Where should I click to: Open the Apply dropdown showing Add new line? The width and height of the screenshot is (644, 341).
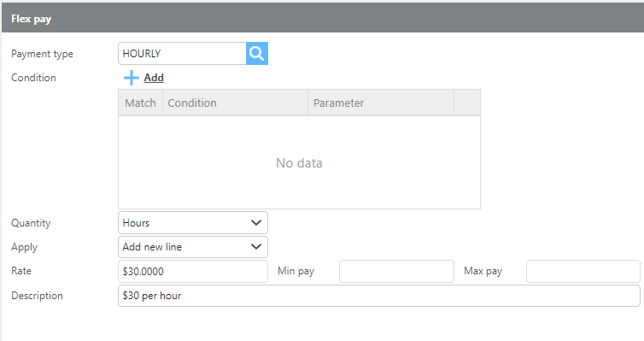point(193,247)
